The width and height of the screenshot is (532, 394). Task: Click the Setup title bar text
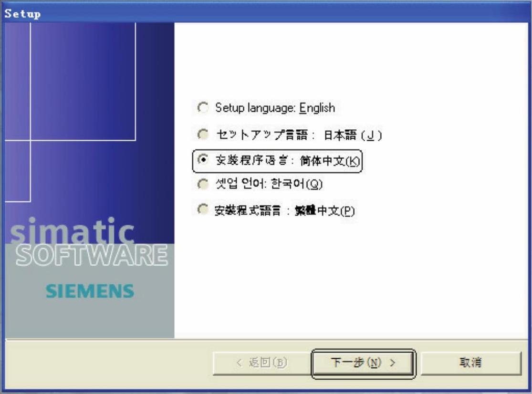point(22,13)
